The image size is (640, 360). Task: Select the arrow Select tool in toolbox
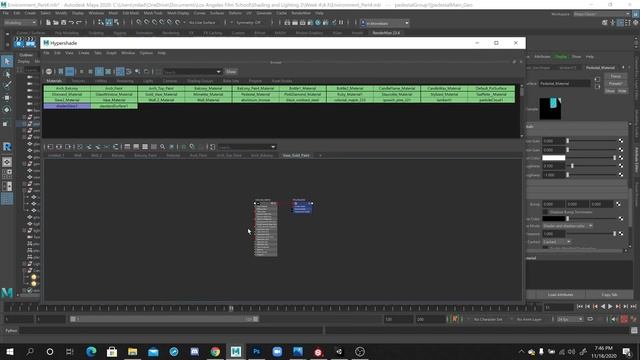click(7, 61)
